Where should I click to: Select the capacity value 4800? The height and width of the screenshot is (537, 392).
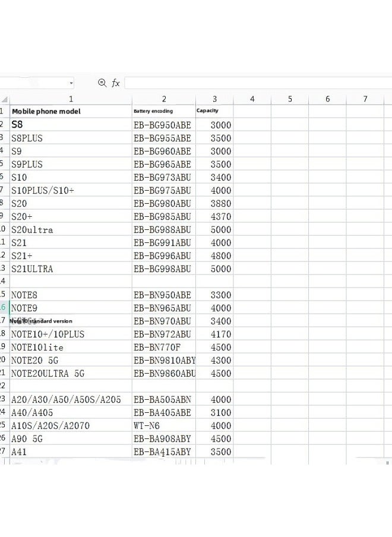[x=214, y=255]
